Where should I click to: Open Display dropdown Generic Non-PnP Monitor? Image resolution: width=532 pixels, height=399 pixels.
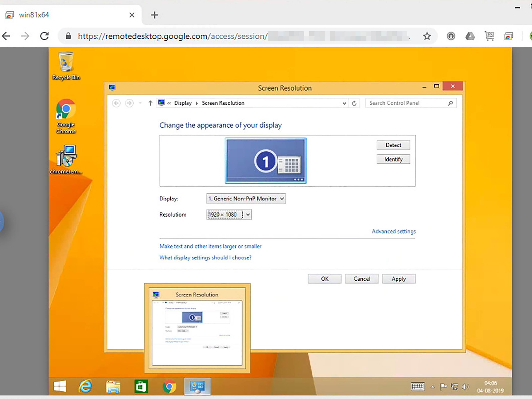tap(246, 199)
